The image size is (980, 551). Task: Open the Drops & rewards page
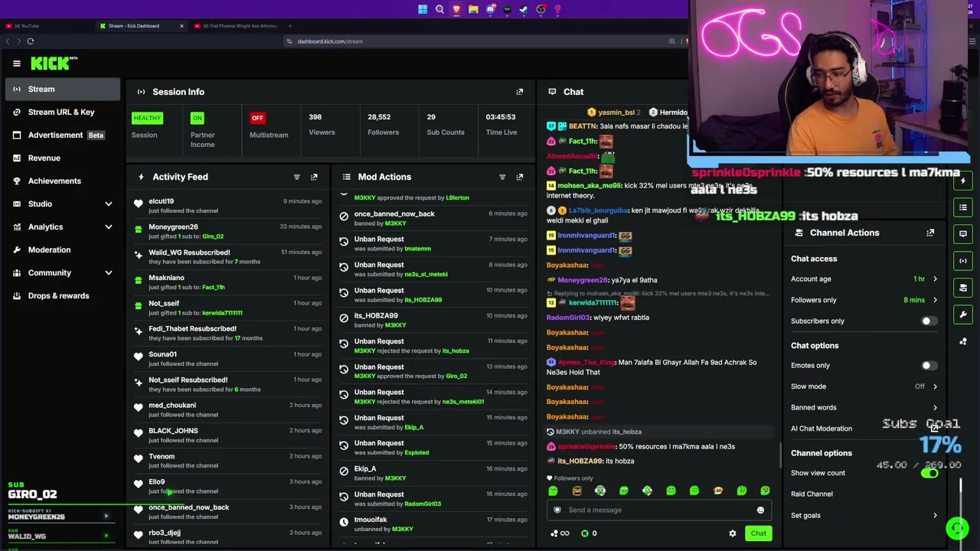tap(63, 295)
